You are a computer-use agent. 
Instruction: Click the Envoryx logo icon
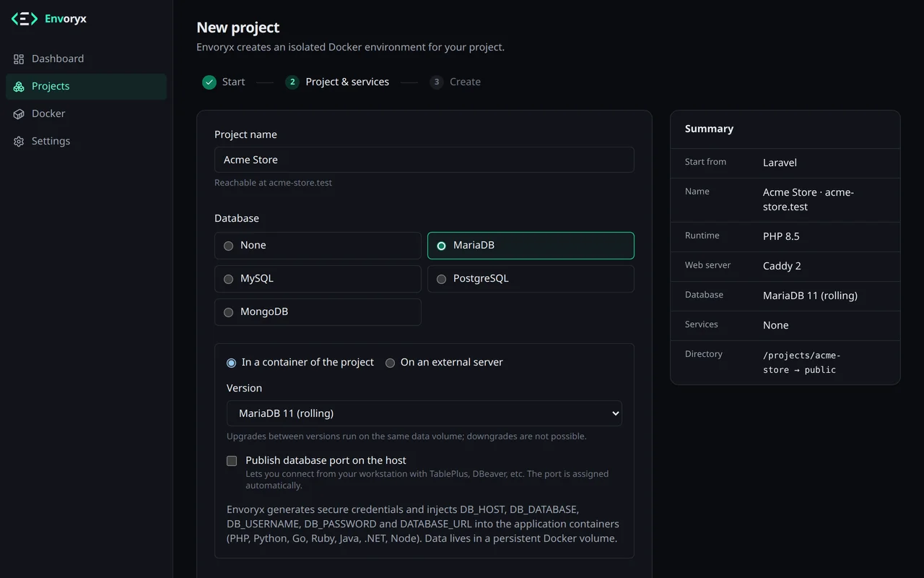25,19
